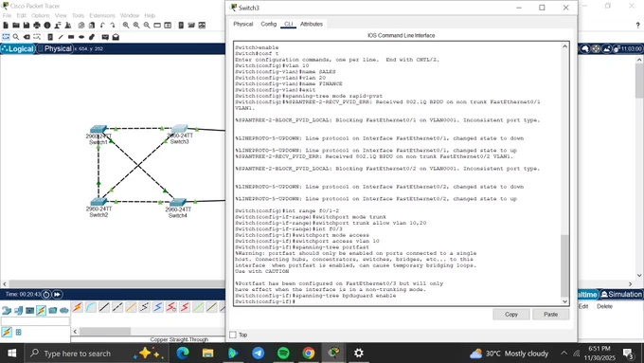This screenshot has width=644, height=363.
Task: Switch to Simulation mode
Action: coord(621,295)
